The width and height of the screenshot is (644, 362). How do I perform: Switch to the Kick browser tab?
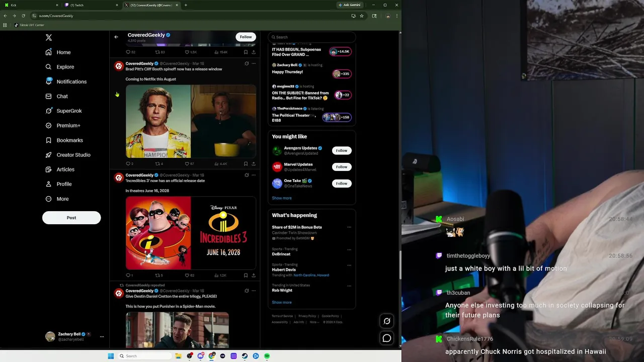pyautogui.click(x=30, y=5)
